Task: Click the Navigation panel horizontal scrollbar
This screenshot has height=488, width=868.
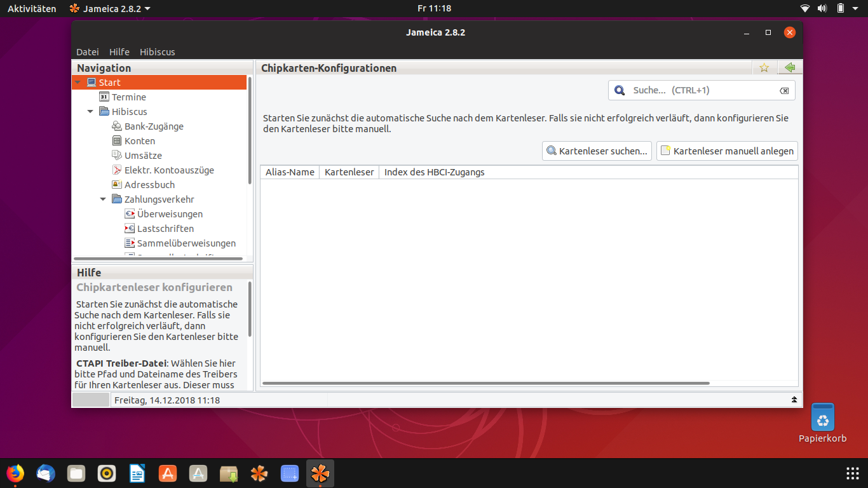Action: (x=158, y=259)
